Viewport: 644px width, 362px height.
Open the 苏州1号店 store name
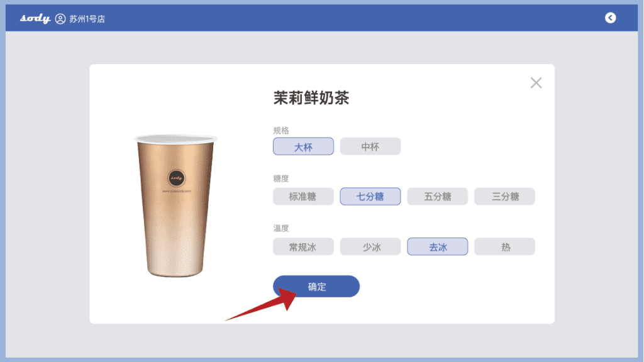[x=87, y=19]
